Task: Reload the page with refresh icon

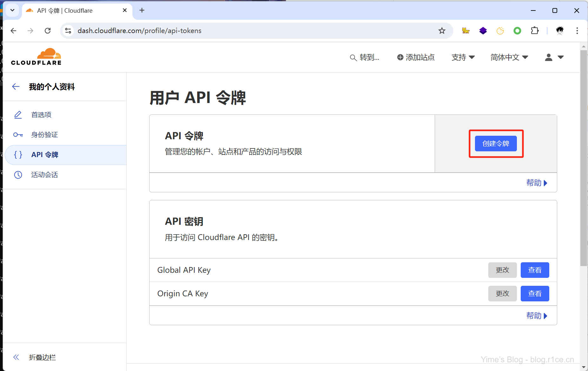Action: pos(48,31)
